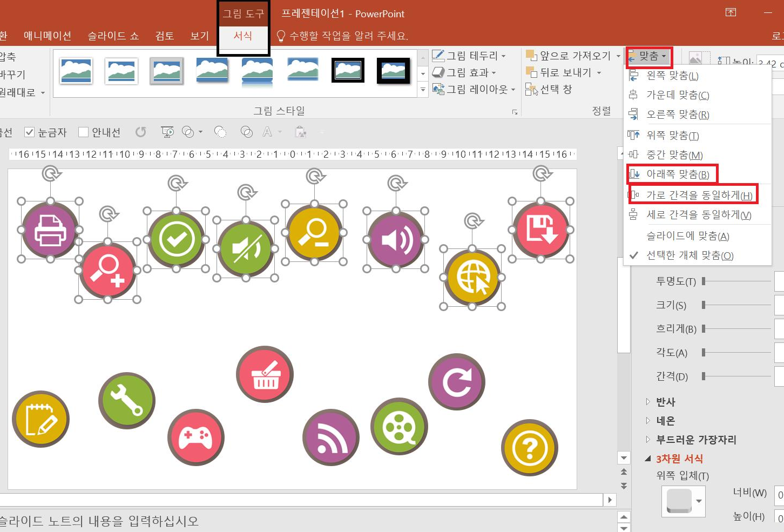Click the purple RSS feed icon
784x532 pixels.
(330, 437)
